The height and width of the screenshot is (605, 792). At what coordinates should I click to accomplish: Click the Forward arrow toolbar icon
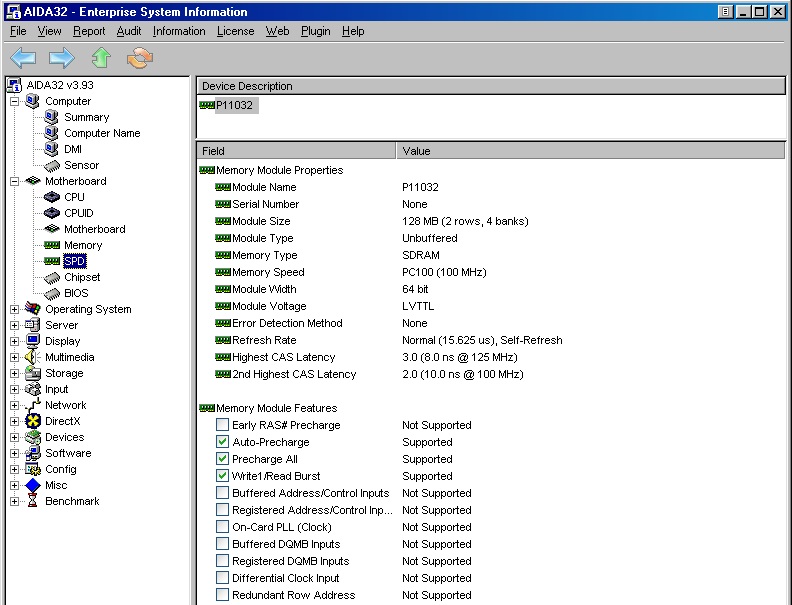point(62,58)
